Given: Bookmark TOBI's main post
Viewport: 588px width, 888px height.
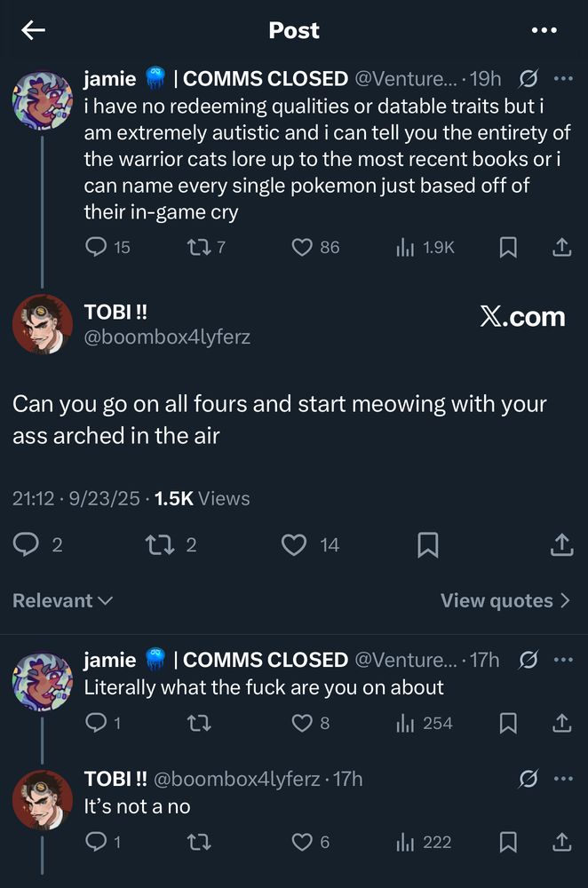Looking at the screenshot, I should (427, 544).
